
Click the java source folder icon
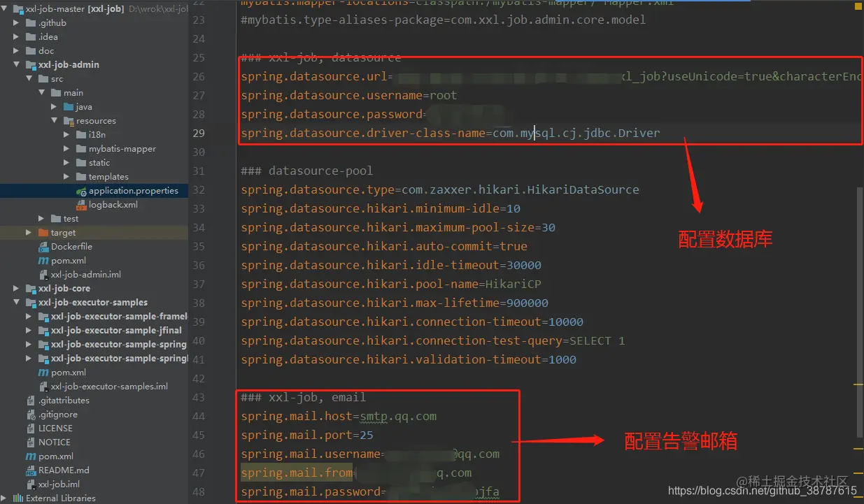click(x=69, y=107)
